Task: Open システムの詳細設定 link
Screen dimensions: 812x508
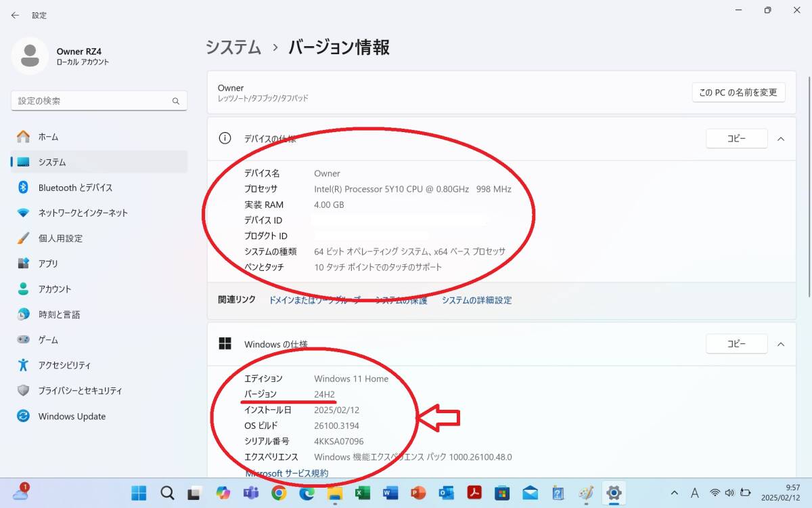Action: [476, 300]
